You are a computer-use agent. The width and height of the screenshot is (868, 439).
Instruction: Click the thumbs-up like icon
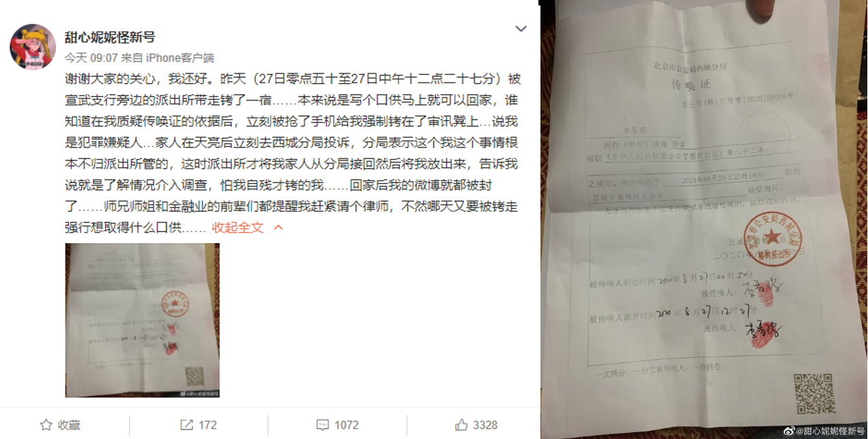click(461, 425)
